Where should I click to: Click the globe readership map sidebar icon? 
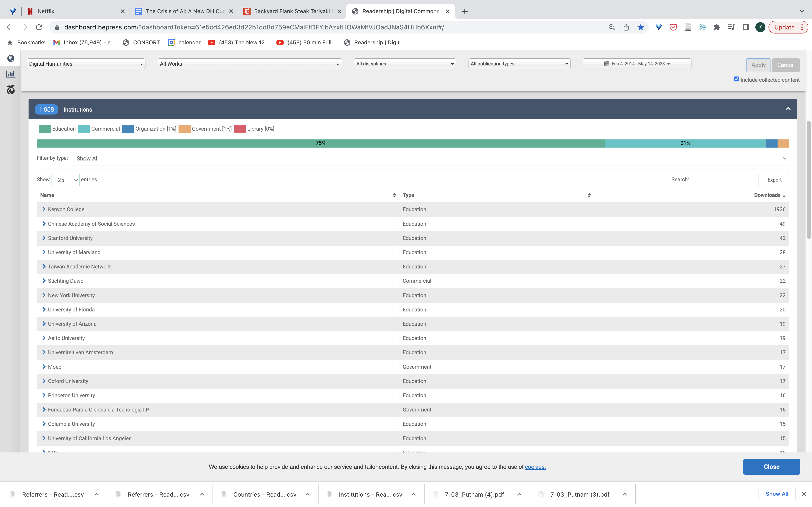[x=11, y=59]
